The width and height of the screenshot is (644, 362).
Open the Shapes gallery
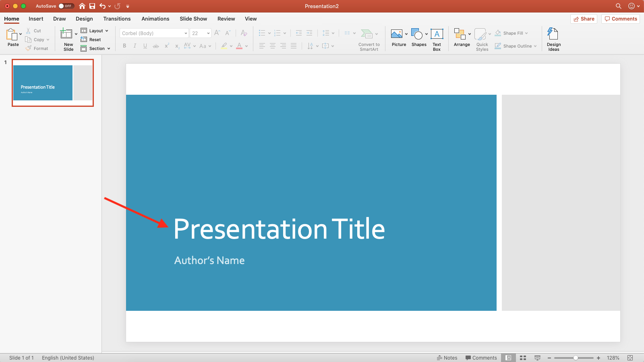[417, 34]
